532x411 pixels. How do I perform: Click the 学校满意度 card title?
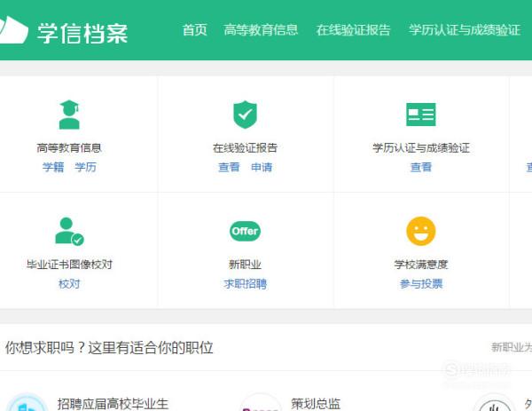(421, 265)
